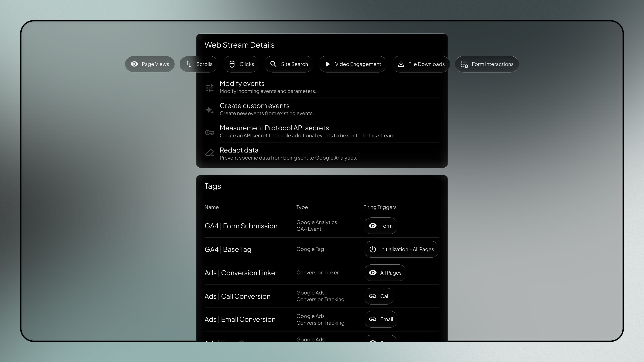Click the key icon beside Measurement Protocol API secrets

click(209, 132)
